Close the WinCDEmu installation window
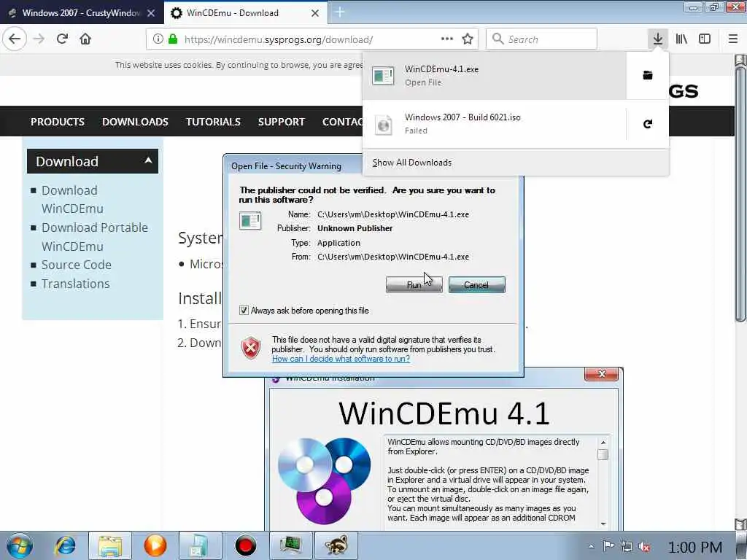 (601, 374)
